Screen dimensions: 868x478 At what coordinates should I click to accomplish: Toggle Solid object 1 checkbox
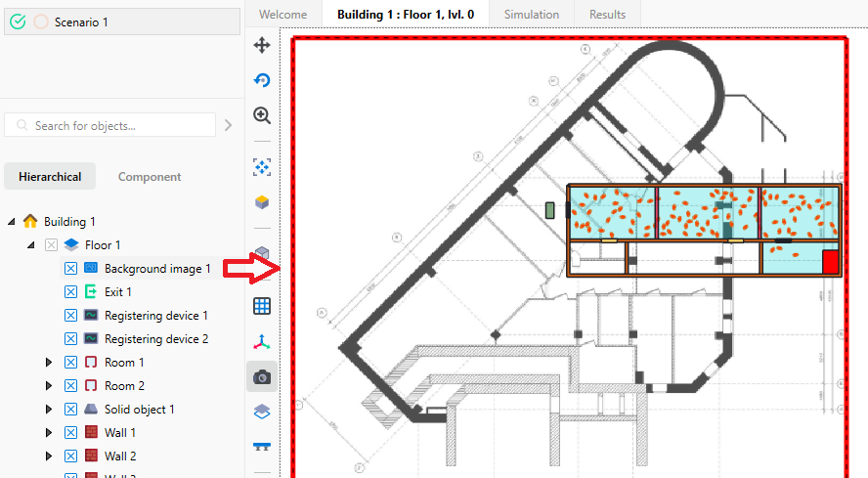[70, 410]
